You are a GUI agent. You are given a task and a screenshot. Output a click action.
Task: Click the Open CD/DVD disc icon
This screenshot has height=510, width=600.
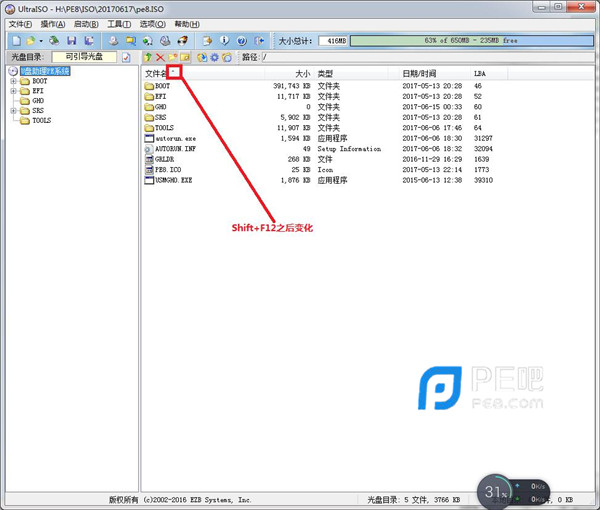point(54,41)
